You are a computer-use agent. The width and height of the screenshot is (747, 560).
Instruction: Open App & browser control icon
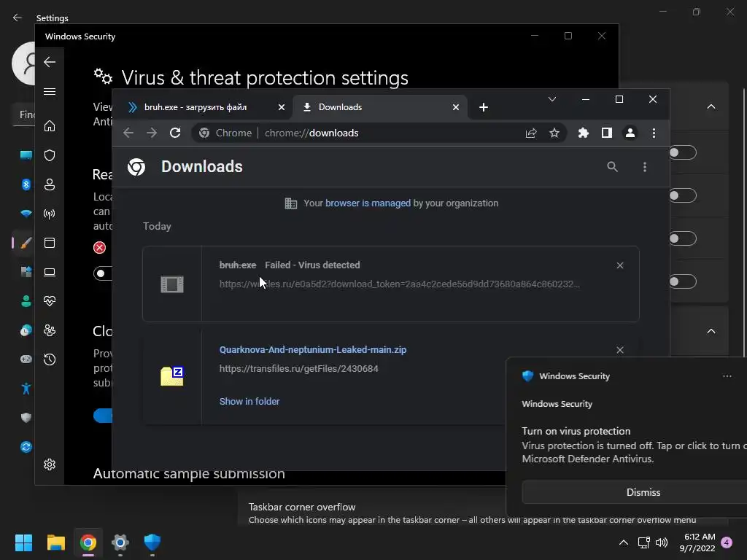coord(50,243)
